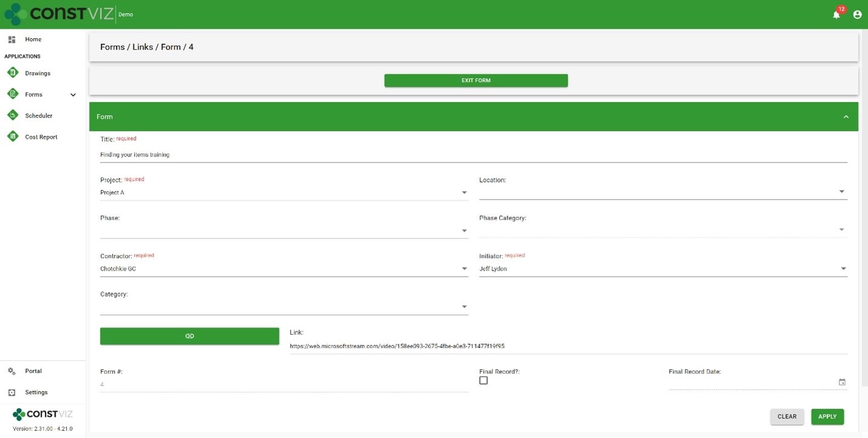868x438 pixels.
Task: Open the notifications bell icon
Action: (x=836, y=15)
